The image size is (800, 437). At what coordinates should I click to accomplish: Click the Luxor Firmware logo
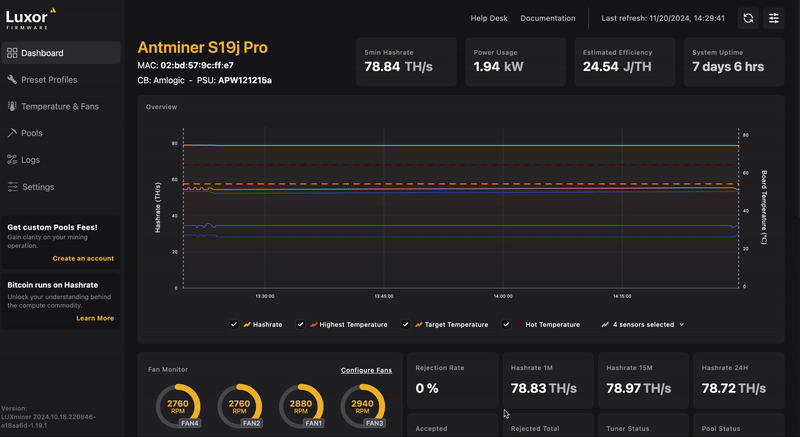coord(31,18)
